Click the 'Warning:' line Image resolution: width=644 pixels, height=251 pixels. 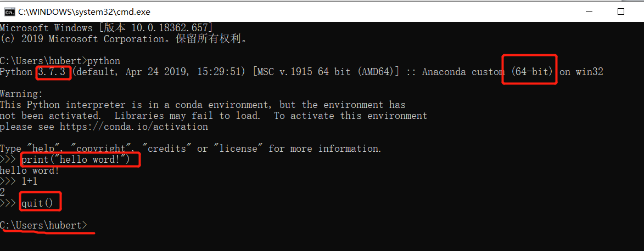coord(21,94)
